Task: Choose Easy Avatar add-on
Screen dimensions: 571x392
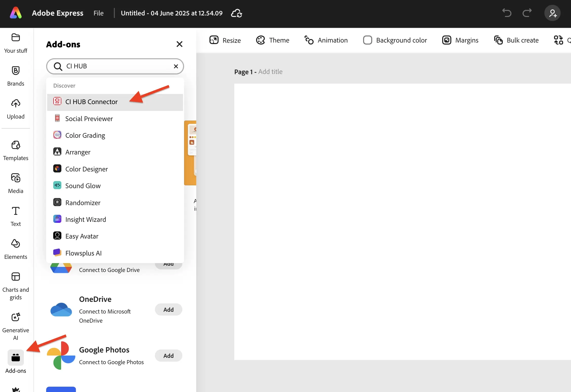Action: pyautogui.click(x=115, y=236)
